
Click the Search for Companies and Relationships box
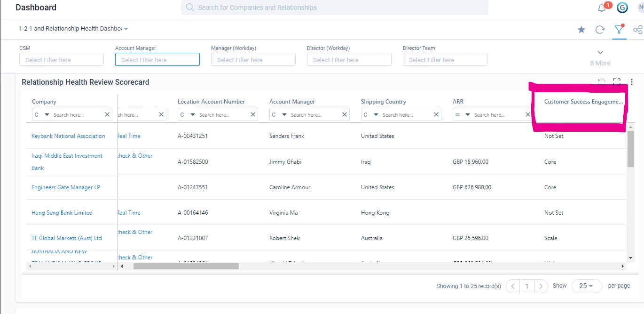pos(335,8)
